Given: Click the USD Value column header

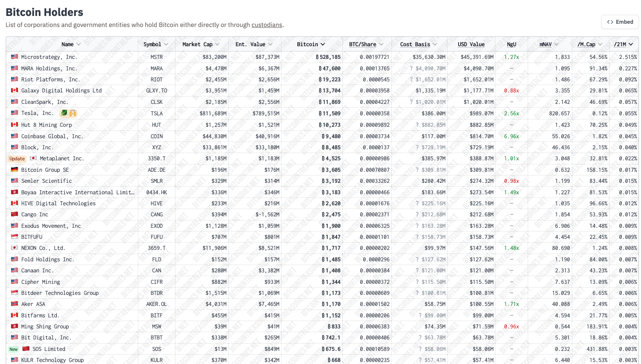Looking at the screenshot, I should (471, 44).
